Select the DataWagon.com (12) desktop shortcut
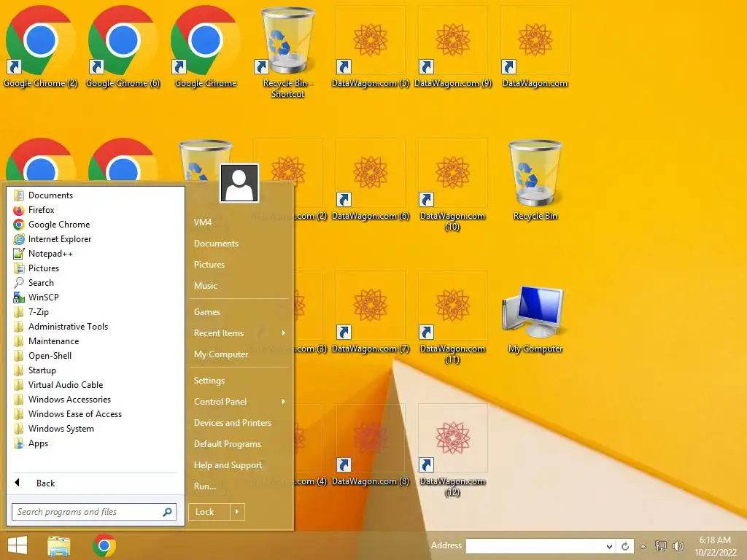The height and width of the screenshot is (560, 747). click(452, 451)
